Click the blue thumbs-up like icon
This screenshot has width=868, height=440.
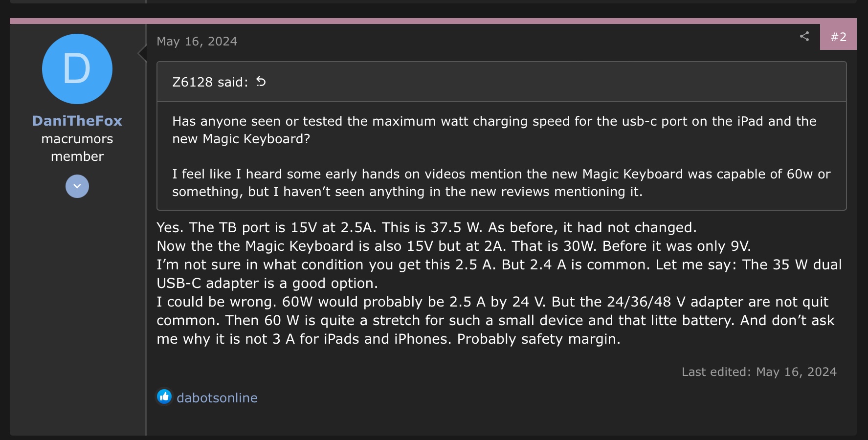click(164, 396)
